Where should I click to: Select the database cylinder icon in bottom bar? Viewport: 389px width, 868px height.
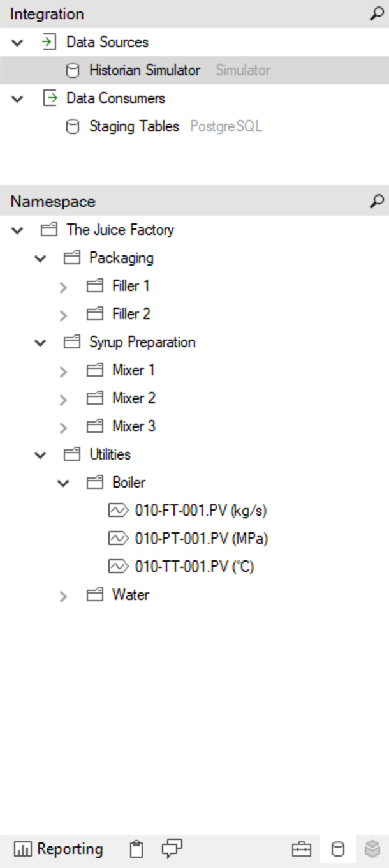click(x=337, y=849)
